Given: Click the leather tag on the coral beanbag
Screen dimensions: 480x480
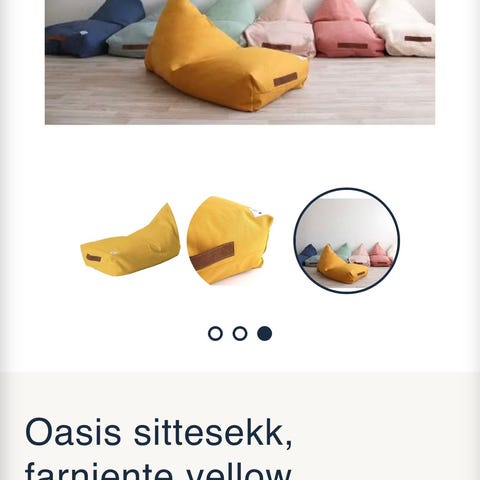Looking at the screenshot, I should point(352,45).
